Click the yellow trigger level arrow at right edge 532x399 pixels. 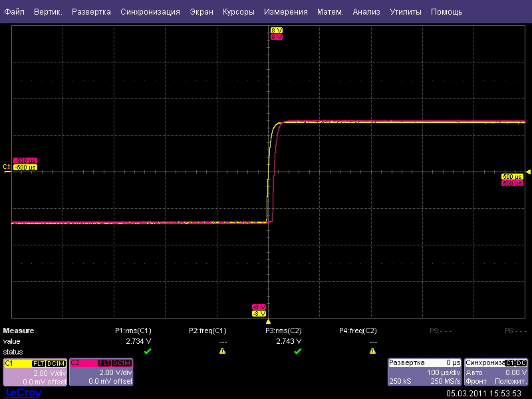528,172
